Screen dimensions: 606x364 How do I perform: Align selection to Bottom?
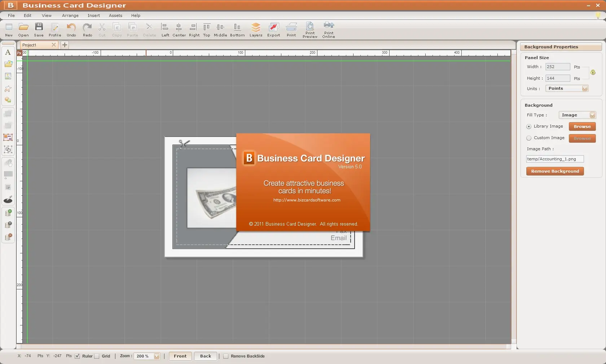click(x=237, y=30)
